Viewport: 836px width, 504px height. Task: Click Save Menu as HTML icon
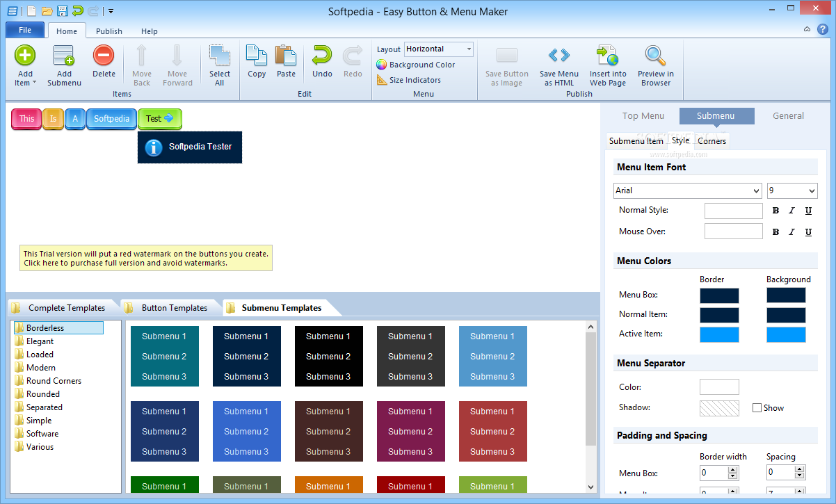[558, 56]
